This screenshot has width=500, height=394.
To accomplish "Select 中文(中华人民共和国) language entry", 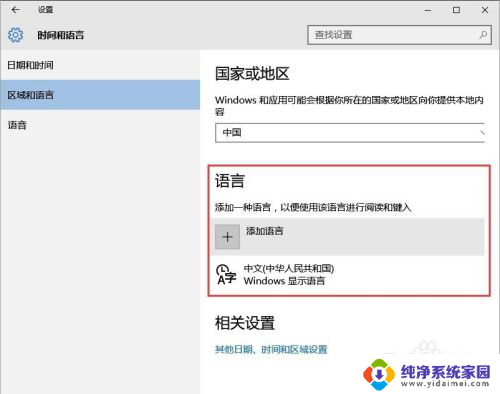I will tap(347, 275).
